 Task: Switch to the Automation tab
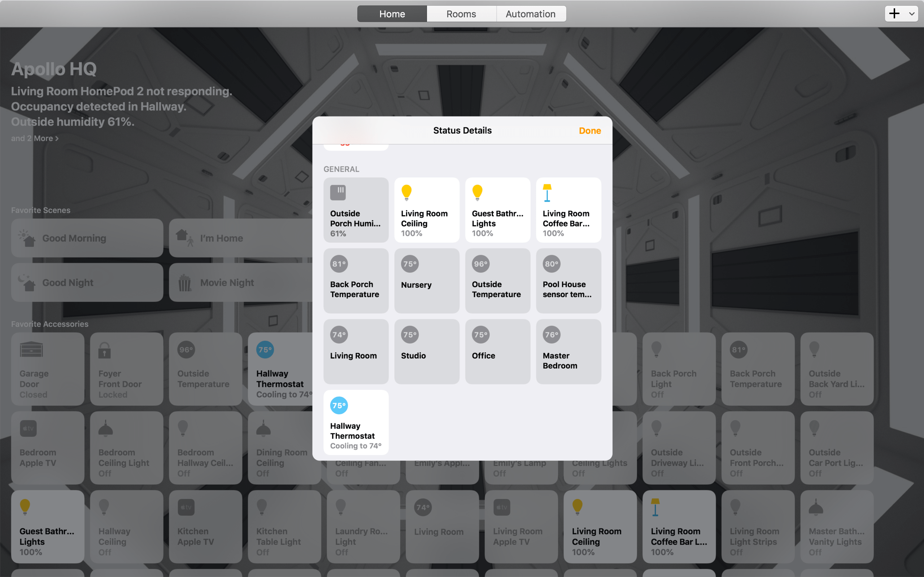(x=531, y=14)
